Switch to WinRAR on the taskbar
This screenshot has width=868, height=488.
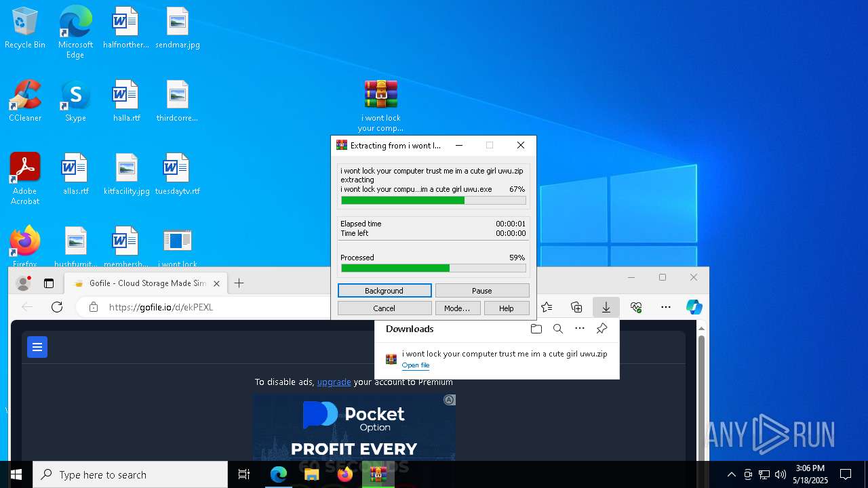coord(378,474)
